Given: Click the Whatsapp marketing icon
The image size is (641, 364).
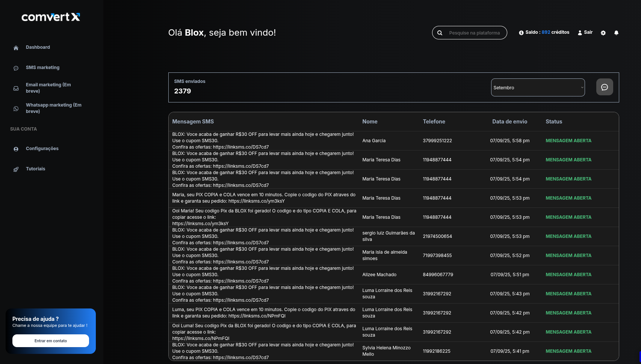Looking at the screenshot, I should click(16, 108).
